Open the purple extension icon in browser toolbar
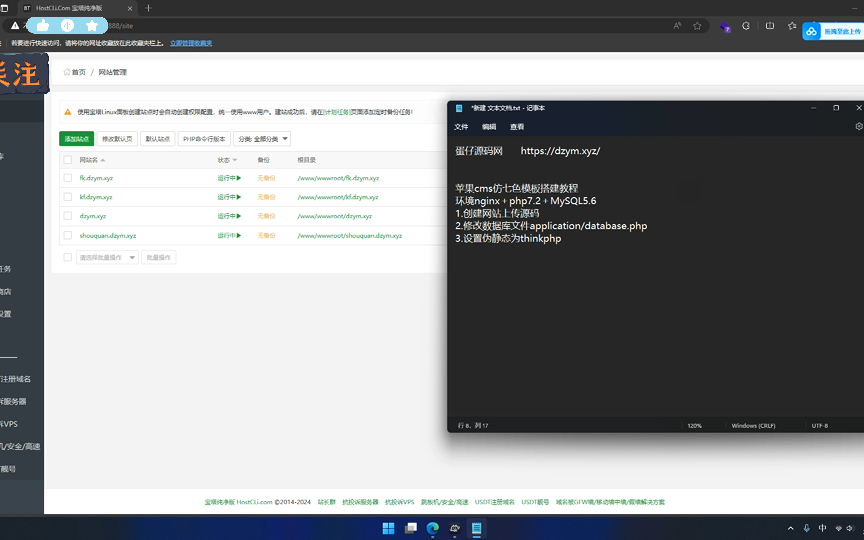This screenshot has height=540, width=864. click(x=725, y=26)
